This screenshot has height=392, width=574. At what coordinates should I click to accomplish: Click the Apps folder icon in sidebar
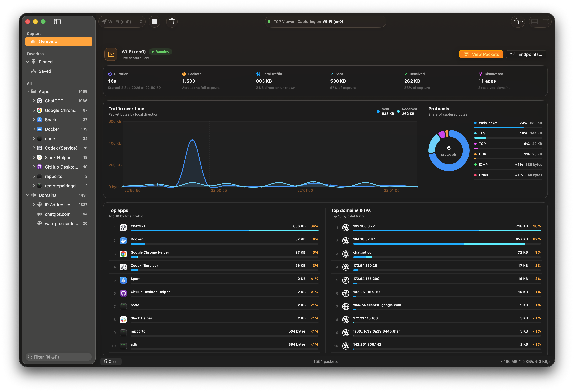click(33, 91)
